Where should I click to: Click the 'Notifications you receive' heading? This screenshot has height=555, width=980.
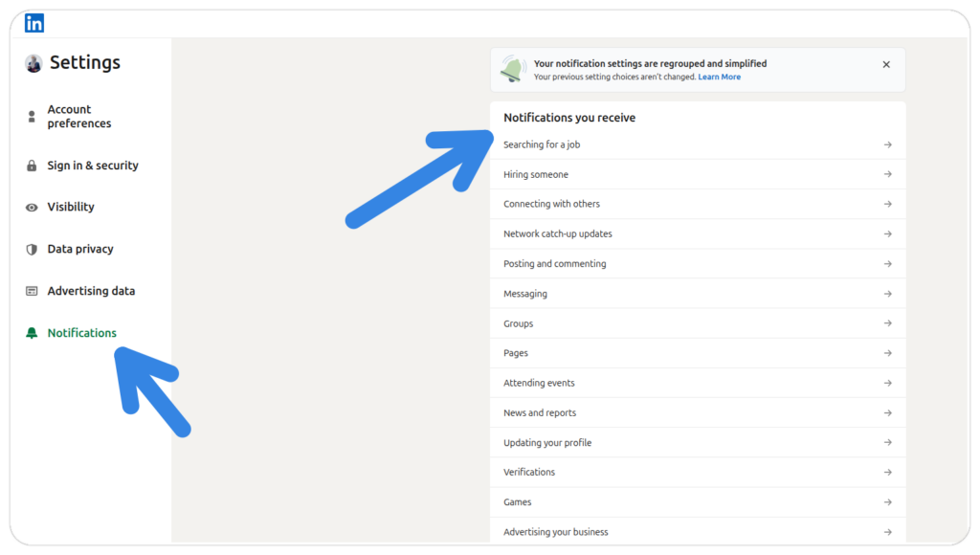(569, 118)
